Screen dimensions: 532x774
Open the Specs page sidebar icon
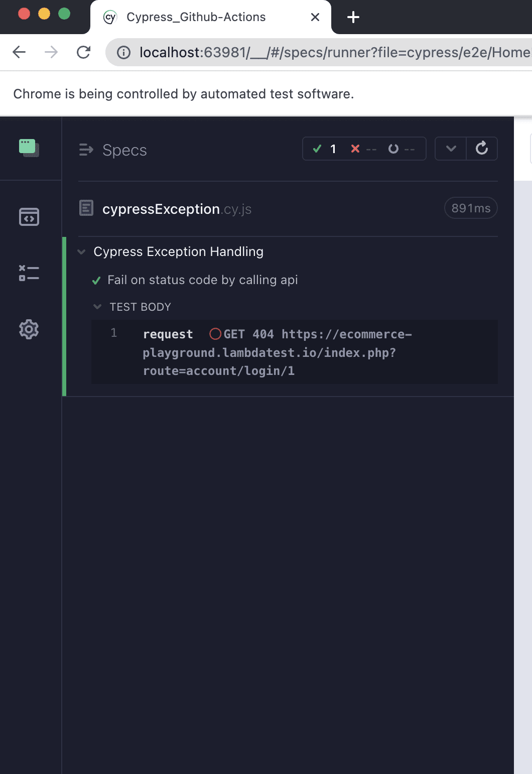click(29, 148)
